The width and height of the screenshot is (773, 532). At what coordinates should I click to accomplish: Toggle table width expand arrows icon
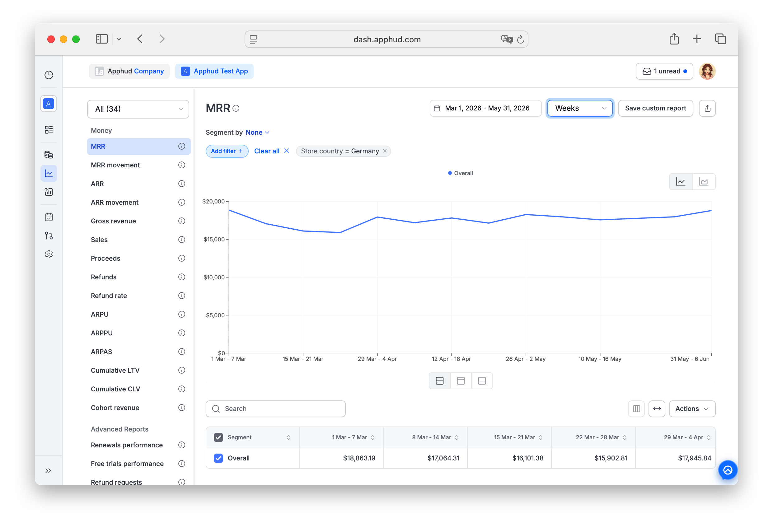(657, 409)
